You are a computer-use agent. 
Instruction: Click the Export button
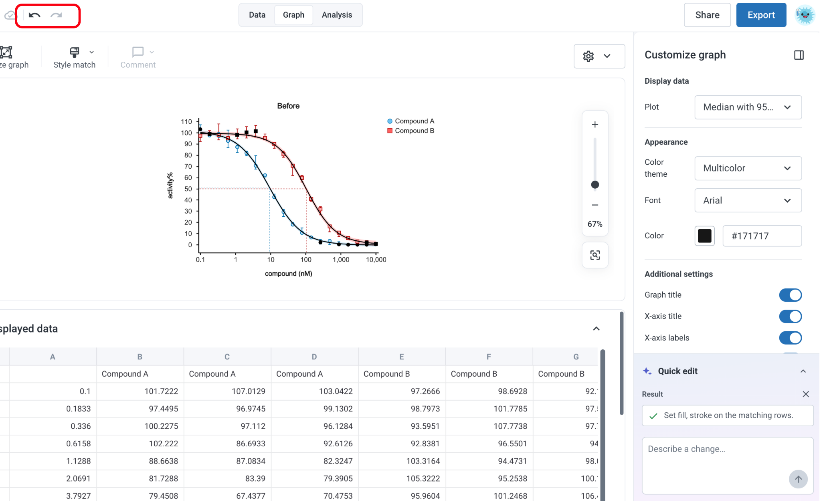pos(761,15)
